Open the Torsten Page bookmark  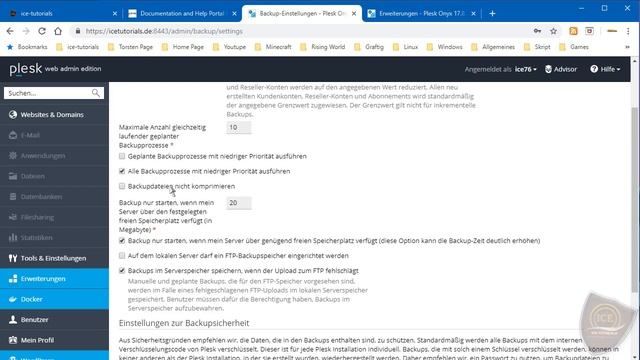click(130, 47)
